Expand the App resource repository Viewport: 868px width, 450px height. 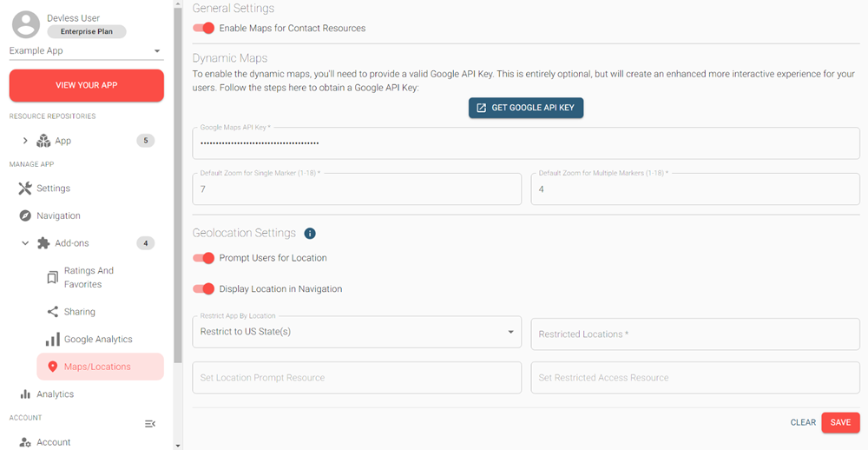[25, 141]
